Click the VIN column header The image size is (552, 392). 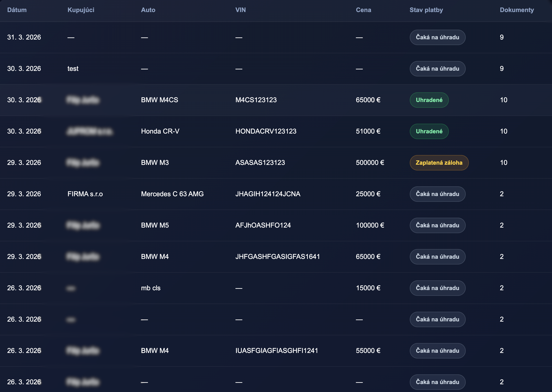tap(240, 10)
